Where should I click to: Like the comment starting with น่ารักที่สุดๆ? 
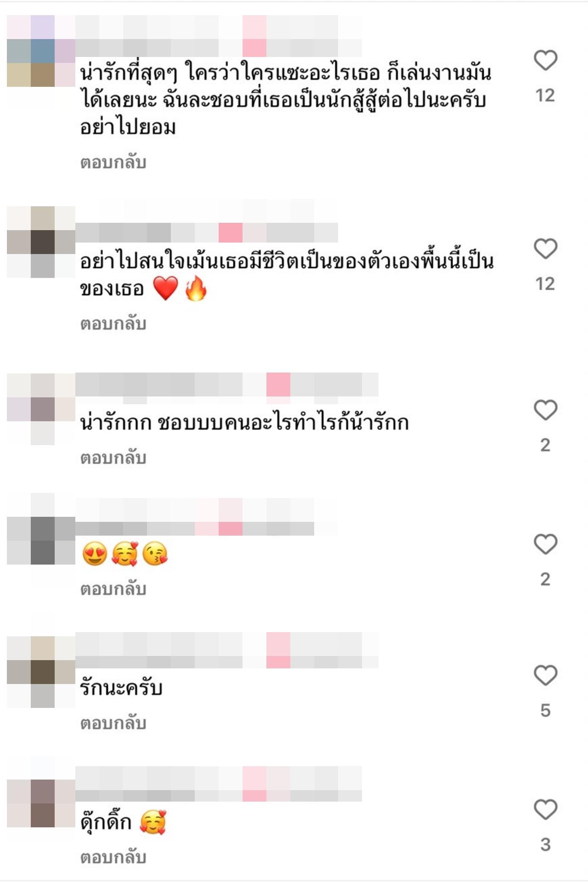(x=545, y=60)
